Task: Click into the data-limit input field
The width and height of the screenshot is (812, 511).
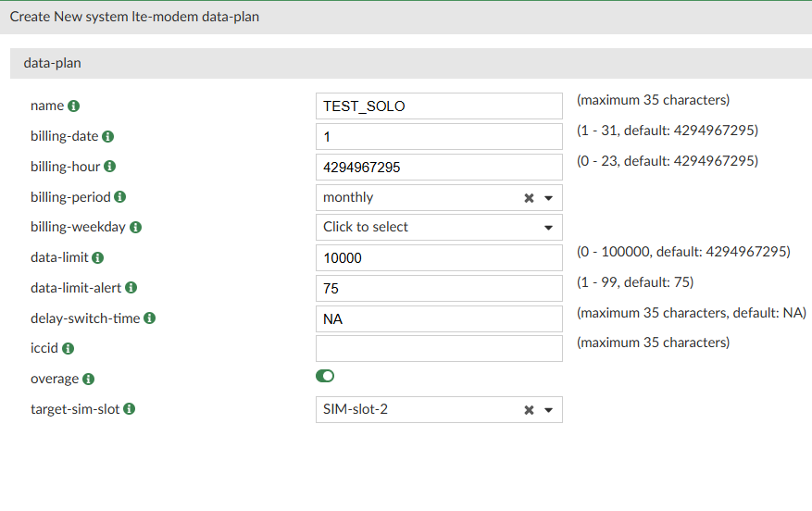Action: (439, 258)
